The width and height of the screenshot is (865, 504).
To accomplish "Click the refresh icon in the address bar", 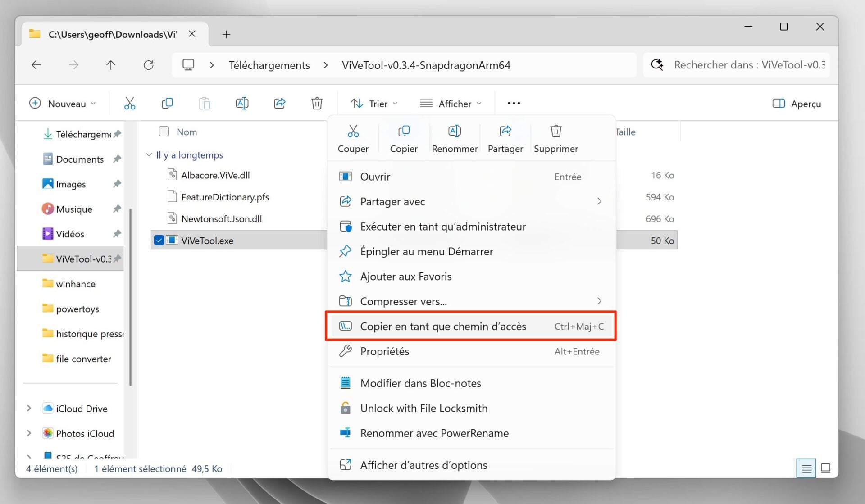I will [149, 65].
